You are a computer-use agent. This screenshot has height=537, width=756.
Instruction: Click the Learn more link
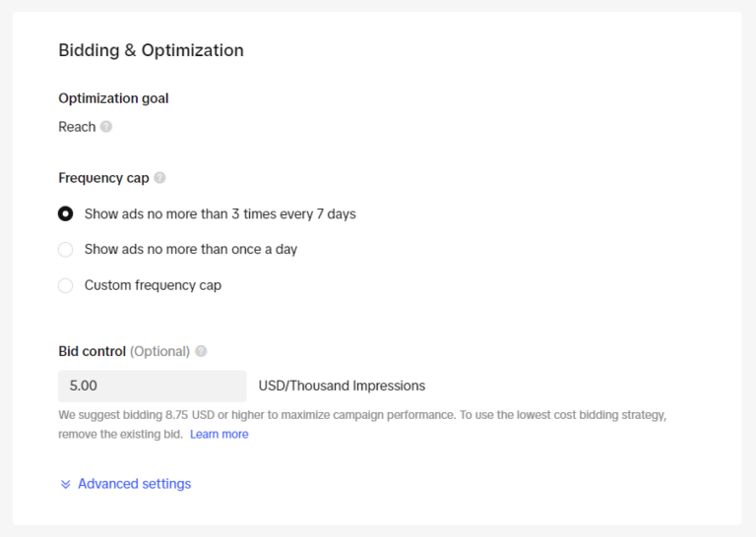(x=219, y=434)
